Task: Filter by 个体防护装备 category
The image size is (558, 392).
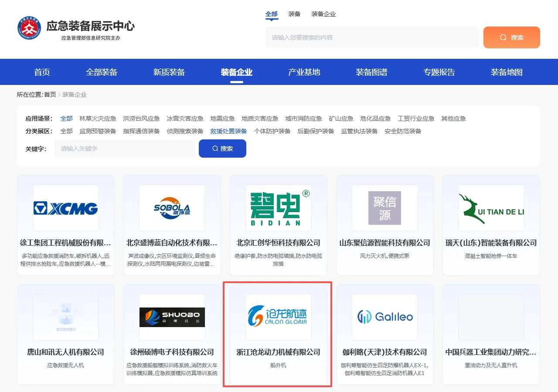Action: point(272,131)
